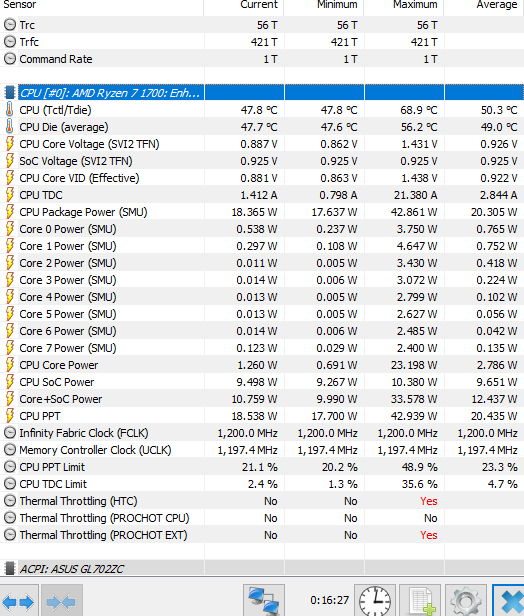Click the CPU chip icon beside the Ryzen header

point(9,93)
